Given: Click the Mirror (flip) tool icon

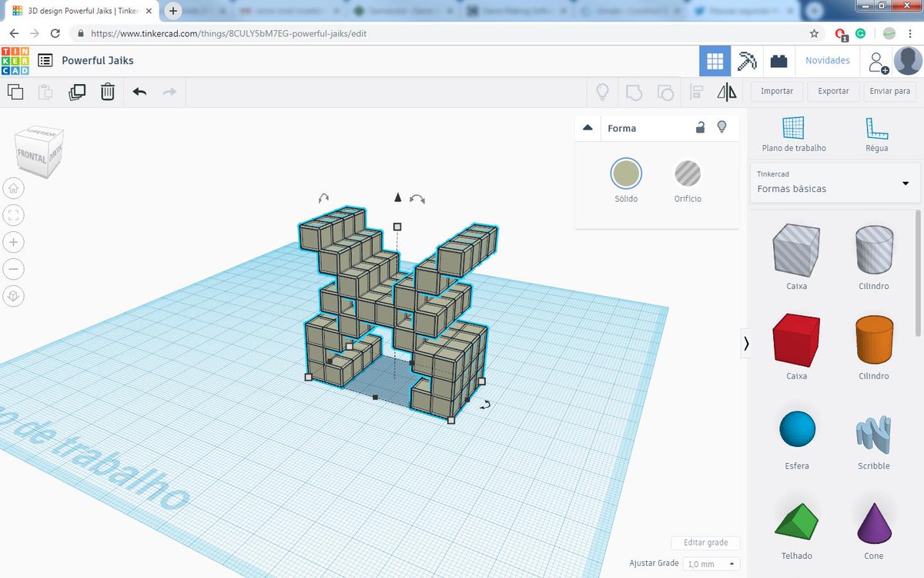Looking at the screenshot, I should (x=727, y=92).
